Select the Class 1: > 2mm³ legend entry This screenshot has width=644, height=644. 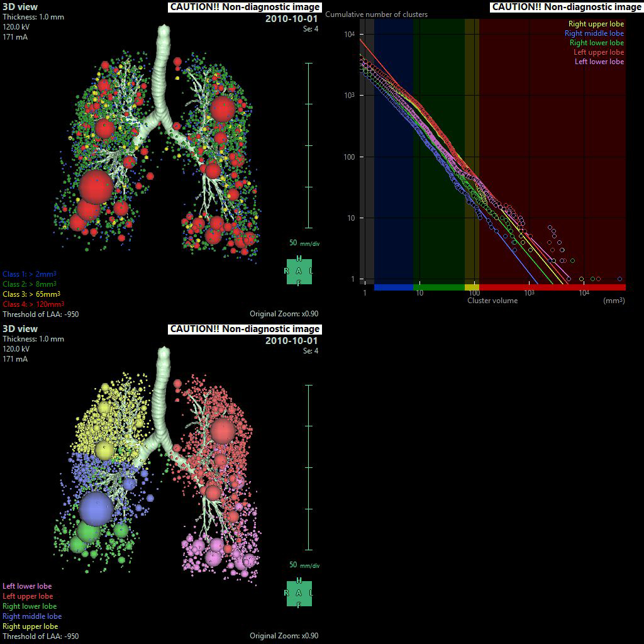[x=28, y=274]
